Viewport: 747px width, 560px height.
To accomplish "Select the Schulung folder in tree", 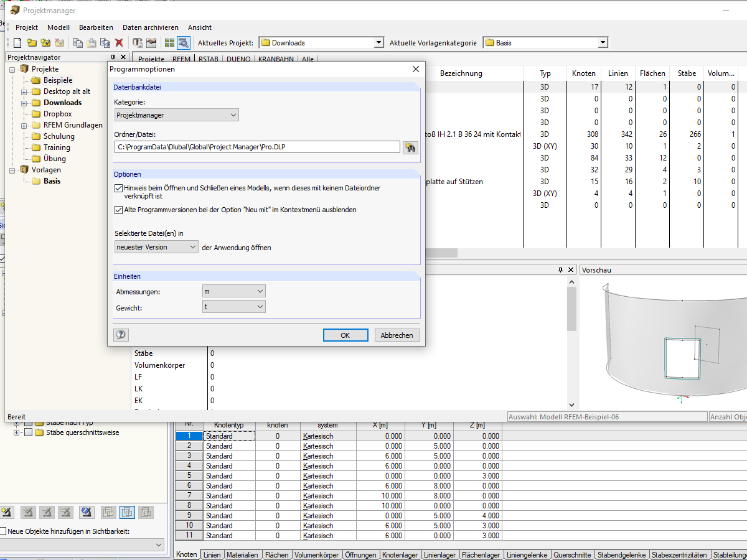I will tap(59, 136).
